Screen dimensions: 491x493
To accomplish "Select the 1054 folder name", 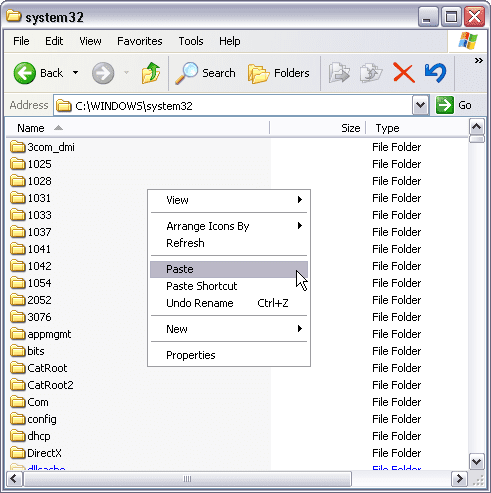I will [39, 283].
